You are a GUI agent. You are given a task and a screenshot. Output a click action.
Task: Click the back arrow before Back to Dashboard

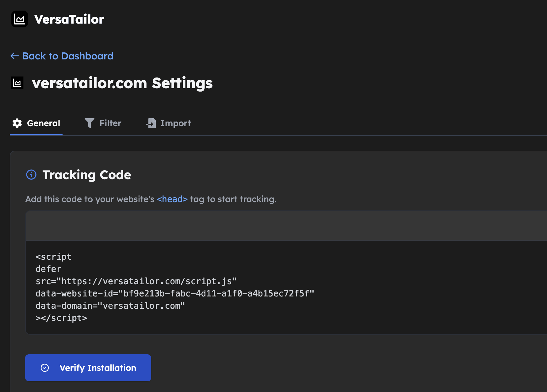14,56
